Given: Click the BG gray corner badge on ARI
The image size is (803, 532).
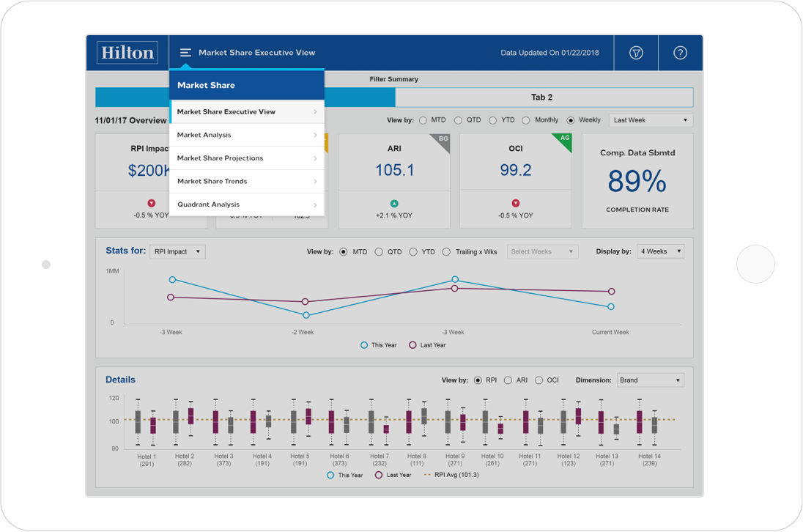Looking at the screenshot, I should tap(442, 141).
